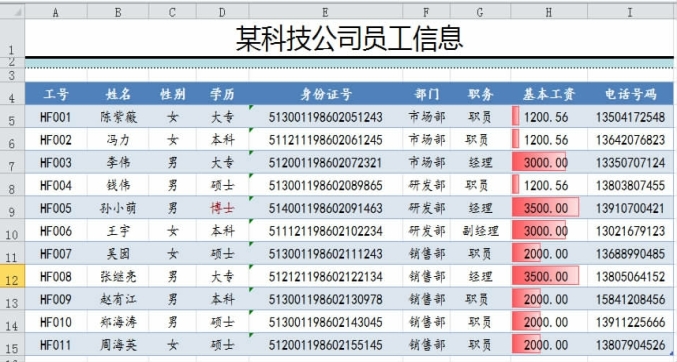This screenshot has height=362, width=677.
Task: Select salary cell 3000.00 for HF003
Action: coord(549,162)
